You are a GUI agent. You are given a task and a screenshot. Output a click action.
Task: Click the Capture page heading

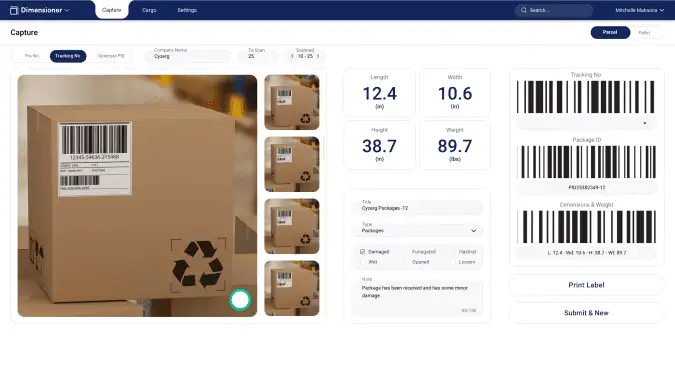[24, 32]
